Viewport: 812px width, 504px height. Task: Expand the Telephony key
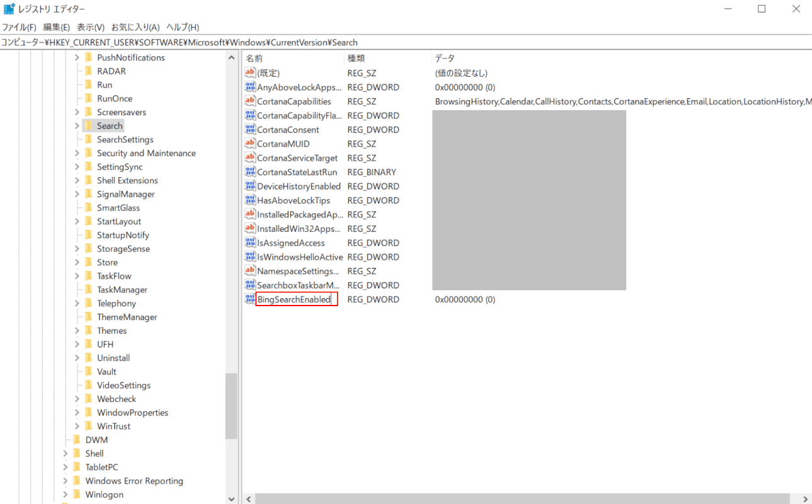click(x=77, y=304)
